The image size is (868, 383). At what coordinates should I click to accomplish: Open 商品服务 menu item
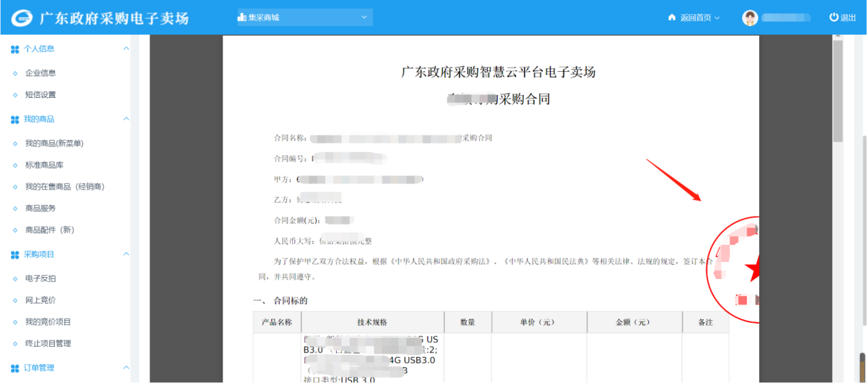[x=40, y=208]
